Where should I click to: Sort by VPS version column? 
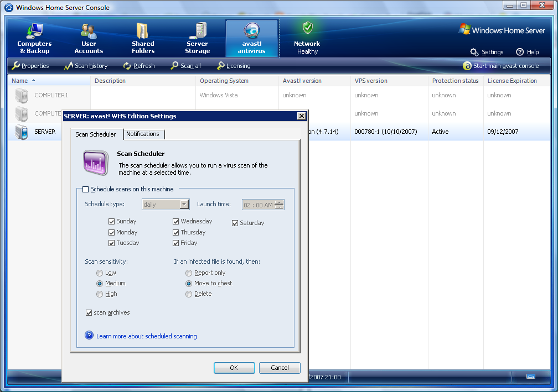point(389,81)
